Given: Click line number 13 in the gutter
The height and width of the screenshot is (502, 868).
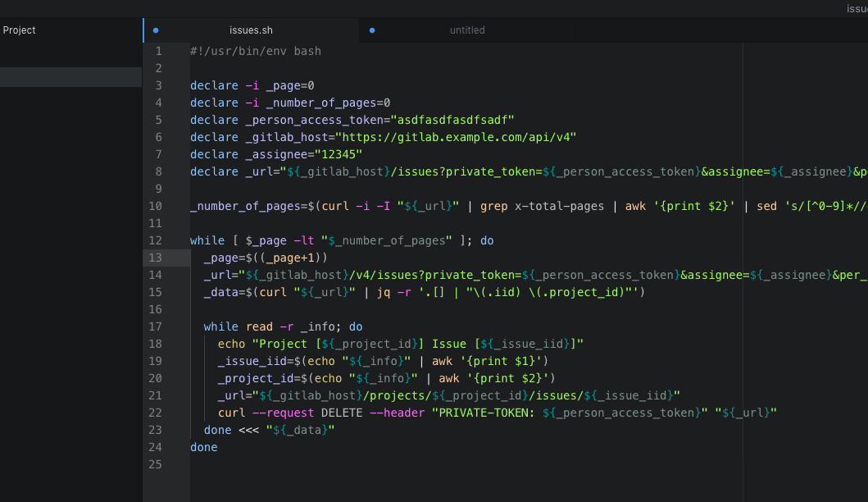Looking at the screenshot, I should point(155,258).
